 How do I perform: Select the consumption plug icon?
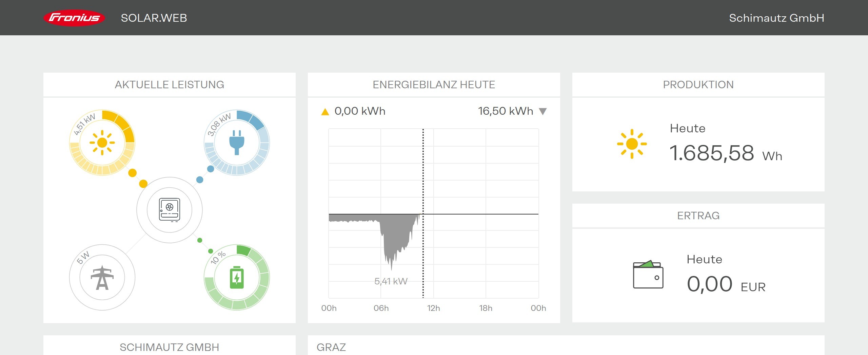237,143
